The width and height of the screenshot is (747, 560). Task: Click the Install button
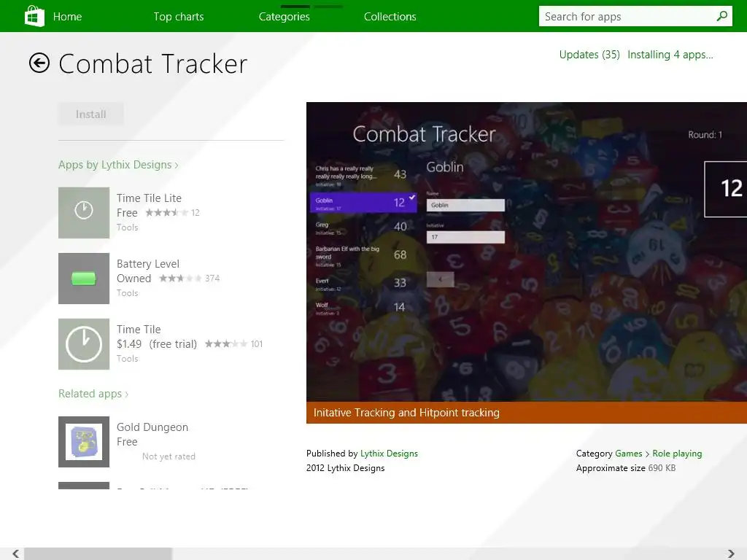[x=91, y=114]
